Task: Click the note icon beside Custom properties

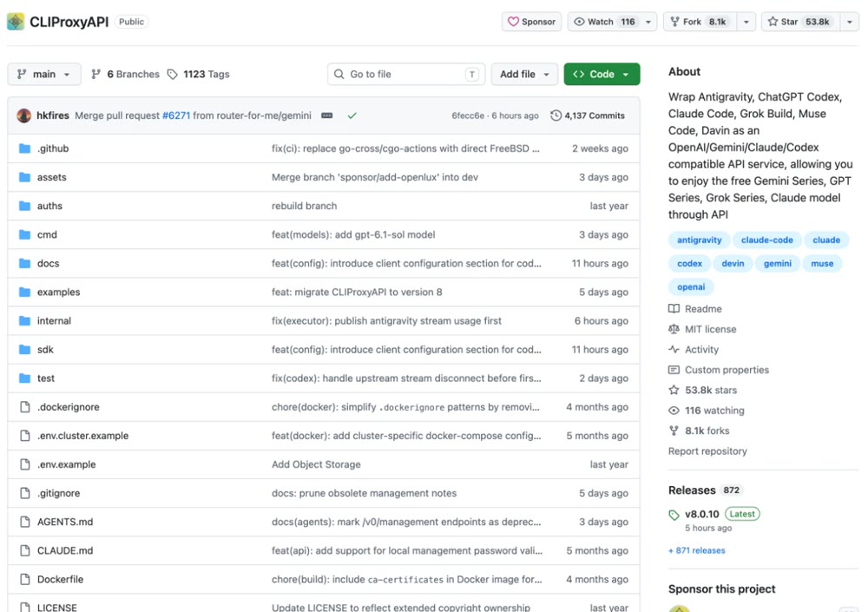Action: pyautogui.click(x=674, y=370)
